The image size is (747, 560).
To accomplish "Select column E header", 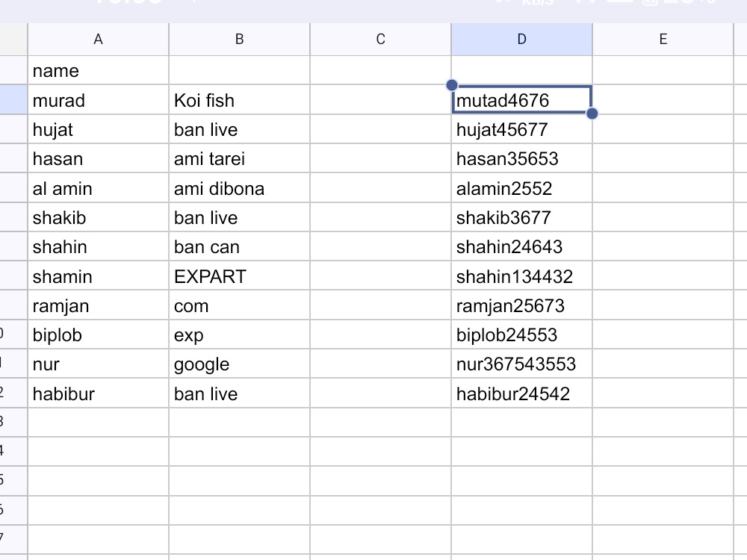I will coord(663,39).
